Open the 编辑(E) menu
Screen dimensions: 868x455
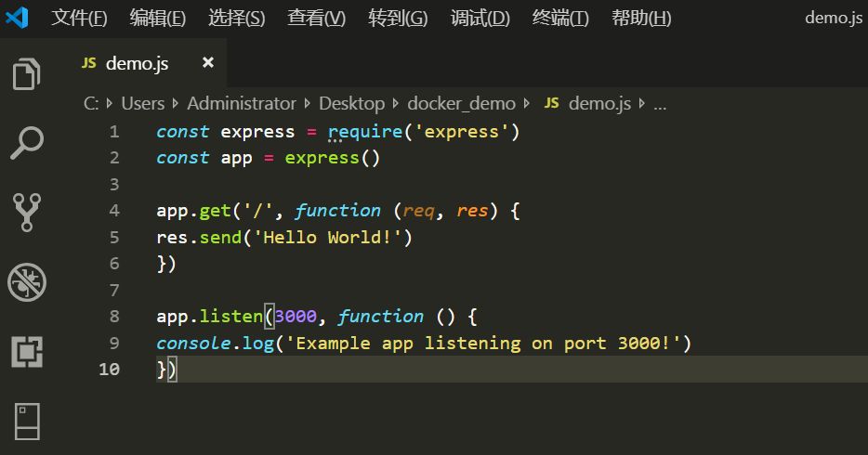(x=158, y=18)
